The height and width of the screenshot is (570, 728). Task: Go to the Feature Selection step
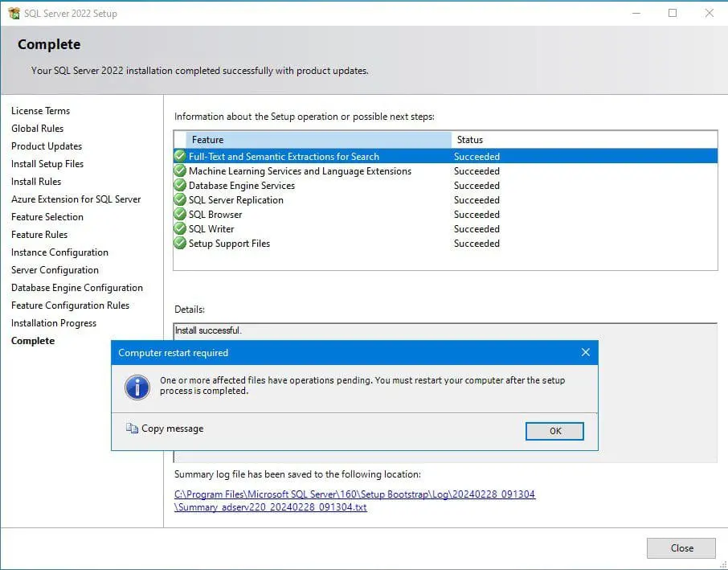47,217
